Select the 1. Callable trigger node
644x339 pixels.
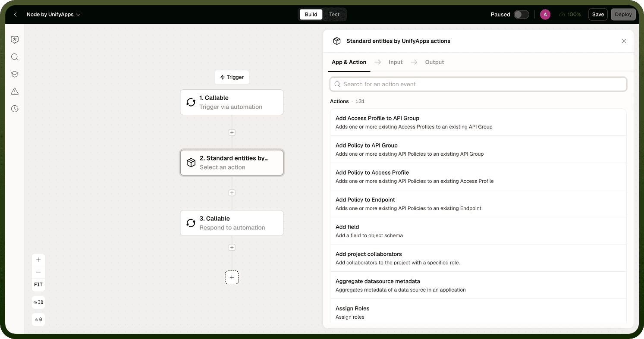point(232,102)
